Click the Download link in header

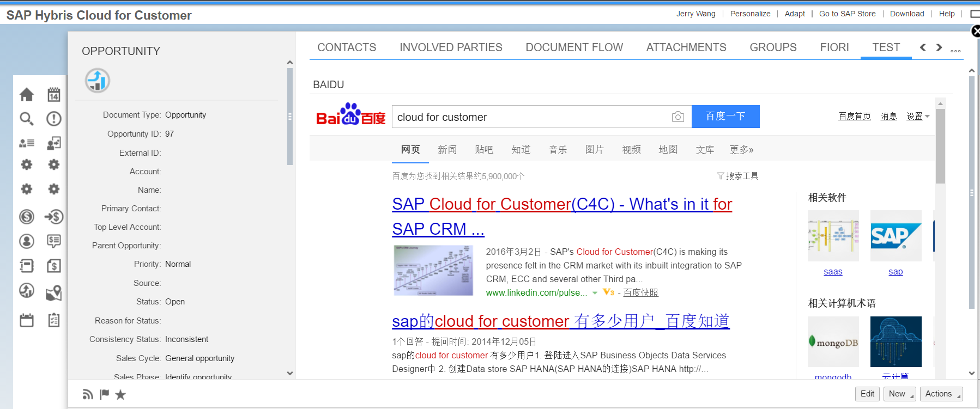[x=907, y=14]
